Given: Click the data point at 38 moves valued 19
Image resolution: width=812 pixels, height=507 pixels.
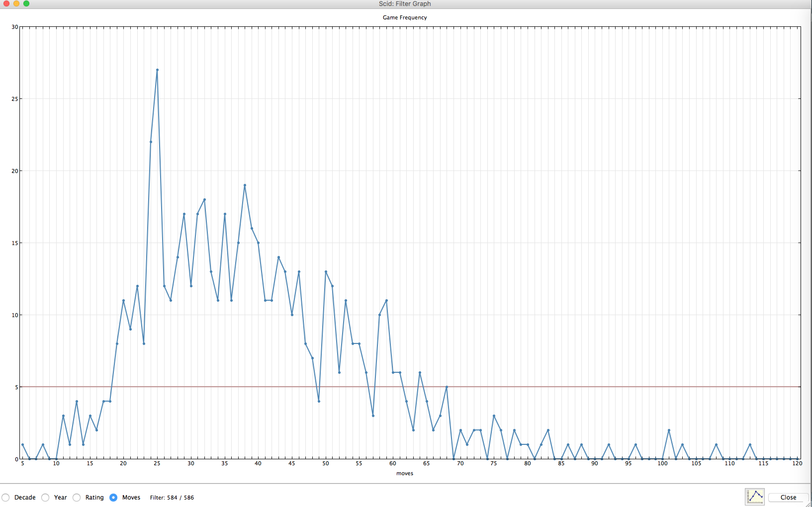Looking at the screenshot, I should [x=245, y=185].
